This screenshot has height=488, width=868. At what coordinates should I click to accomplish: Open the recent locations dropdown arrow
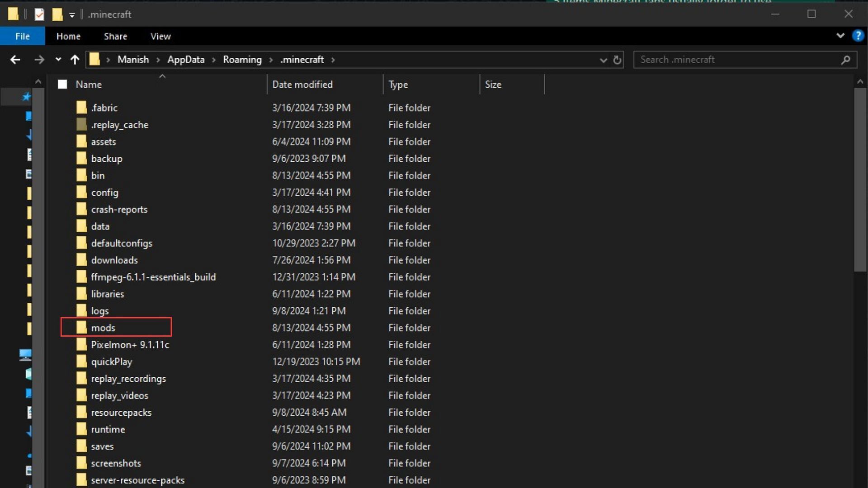coord(58,59)
